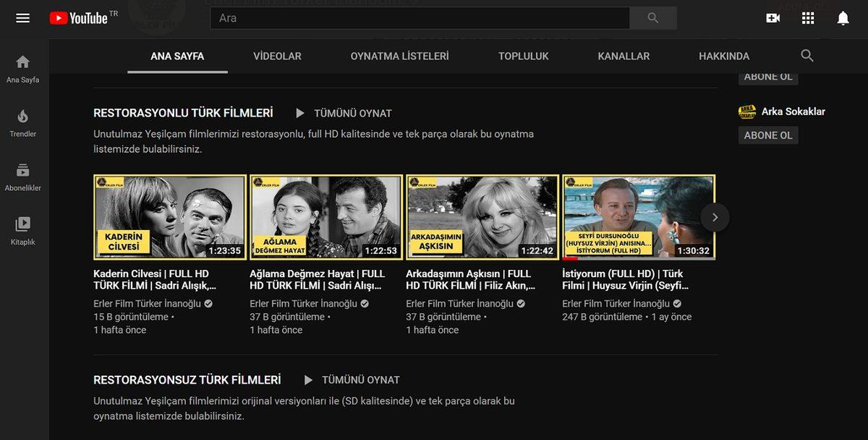Play all with TÜMÜNÜ OYNAT

(x=352, y=113)
